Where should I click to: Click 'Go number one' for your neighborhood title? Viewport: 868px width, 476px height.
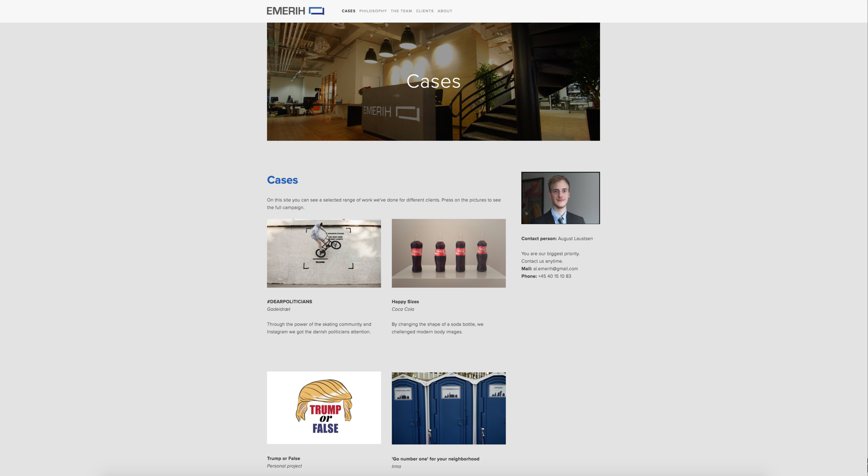coord(435,459)
